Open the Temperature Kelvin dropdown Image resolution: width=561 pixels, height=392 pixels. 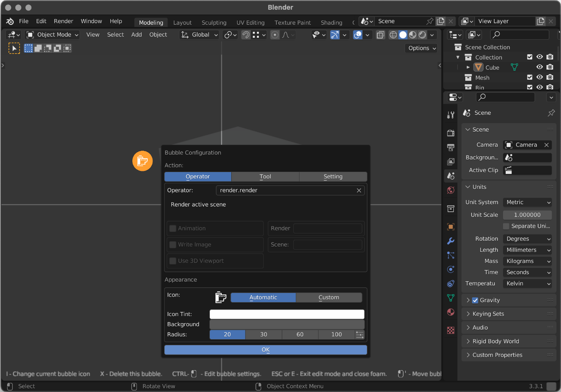tap(527, 284)
